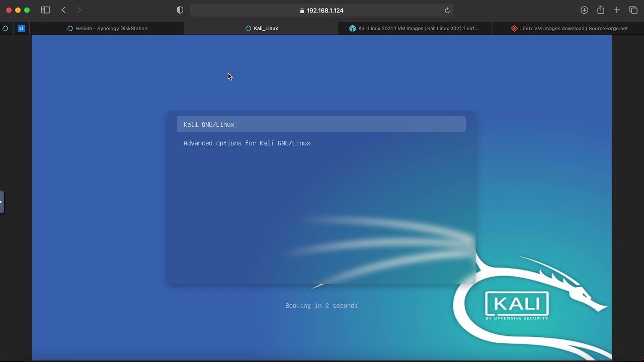Show tab overview icon
Image resolution: width=644 pixels, height=362 pixels.
[633, 10]
